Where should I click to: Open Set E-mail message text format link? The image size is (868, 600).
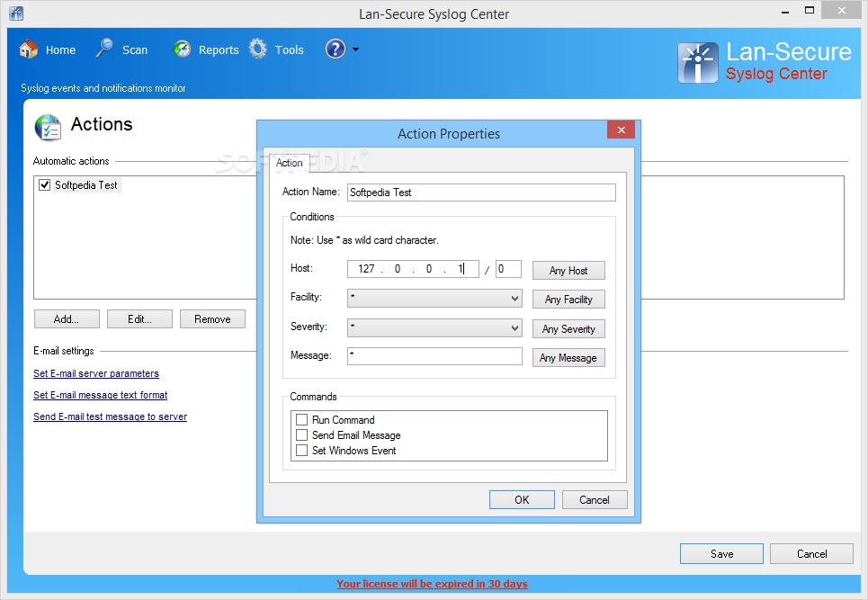pyautogui.click(x=100, y=395)
